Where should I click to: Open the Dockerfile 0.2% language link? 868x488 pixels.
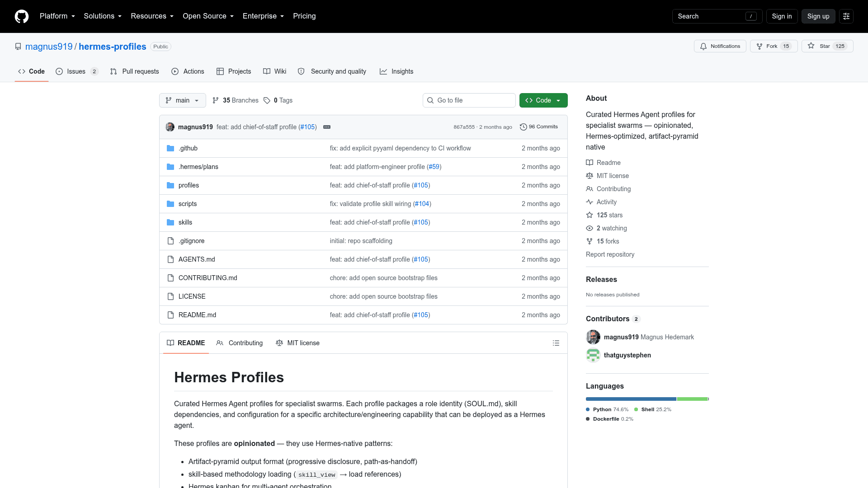click(609, 419)
